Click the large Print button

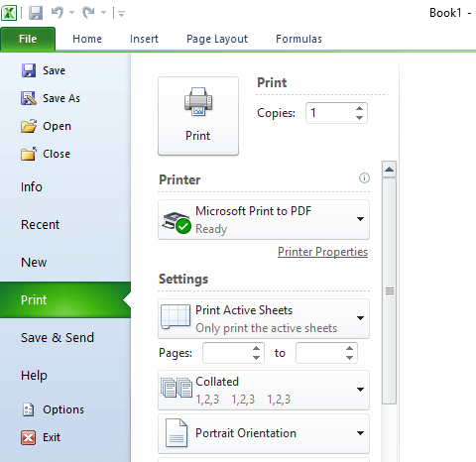pos(198,116)
